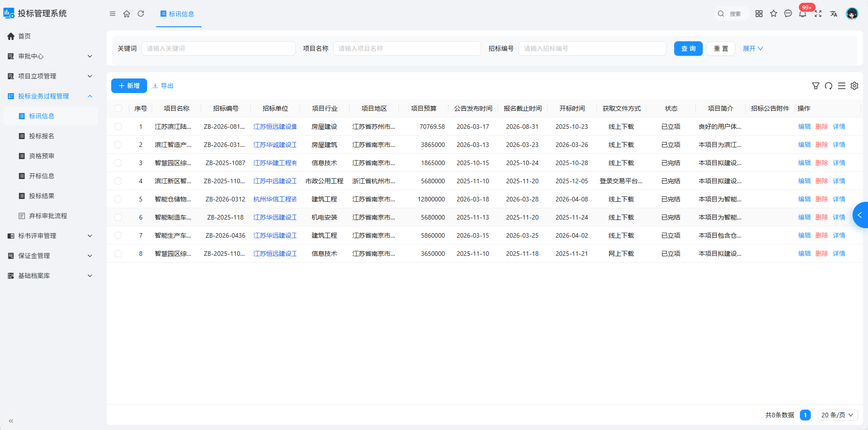
Task: Click the 关键词 input field
Action: pyautogui.click(x=218, y=49)
